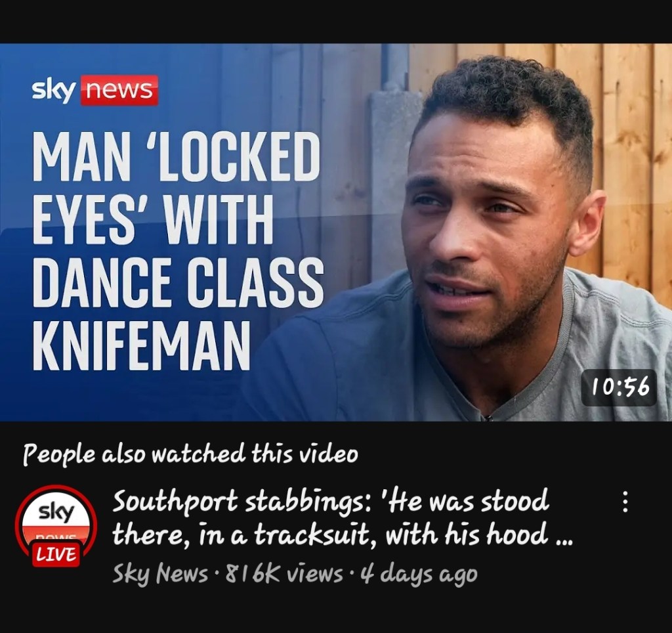The height and width of the screenshot is (633, 672).
Task: Click the white 'sky' word in thumbnail logo
Action: pos(54,91)
